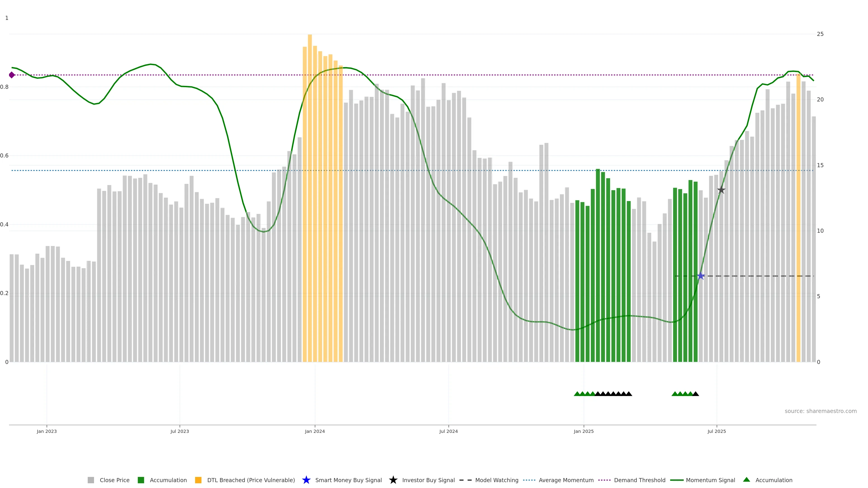The height and width of the screenshot is (488, 868).
Task: Click the black Investor Buy star on chart
Action: coord(721,190)
